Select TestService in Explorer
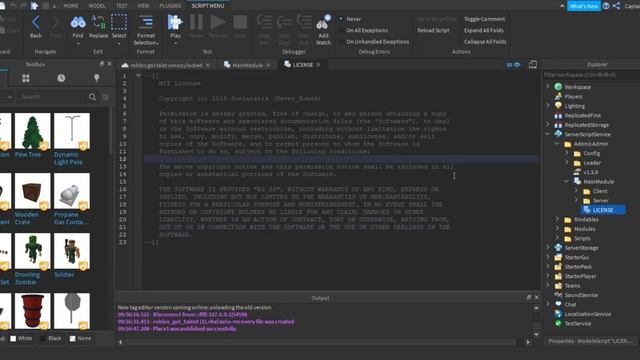The height and width of the screenshot is (360, 640). tap(577, 323)
